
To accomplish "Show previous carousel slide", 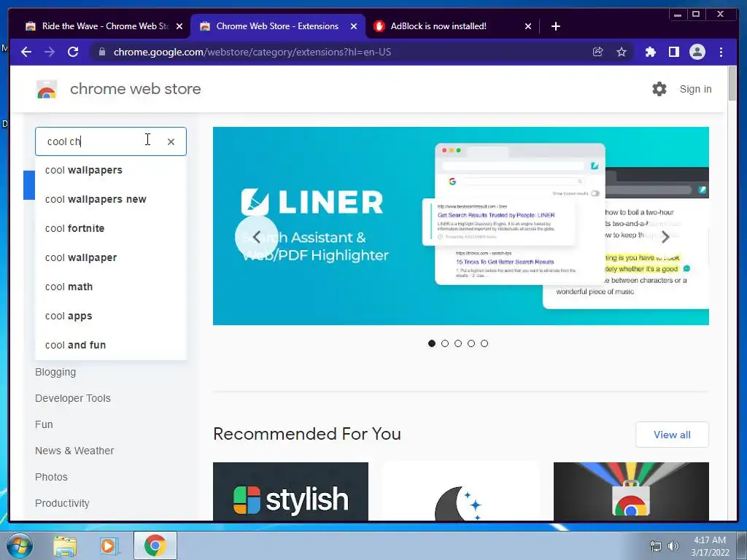I will pos(257,237).
